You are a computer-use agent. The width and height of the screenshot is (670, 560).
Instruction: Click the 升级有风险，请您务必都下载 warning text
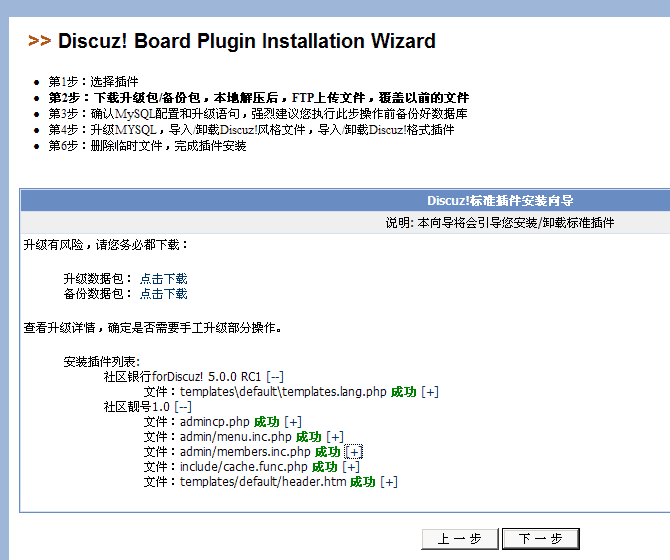click(x=106, y=245)
